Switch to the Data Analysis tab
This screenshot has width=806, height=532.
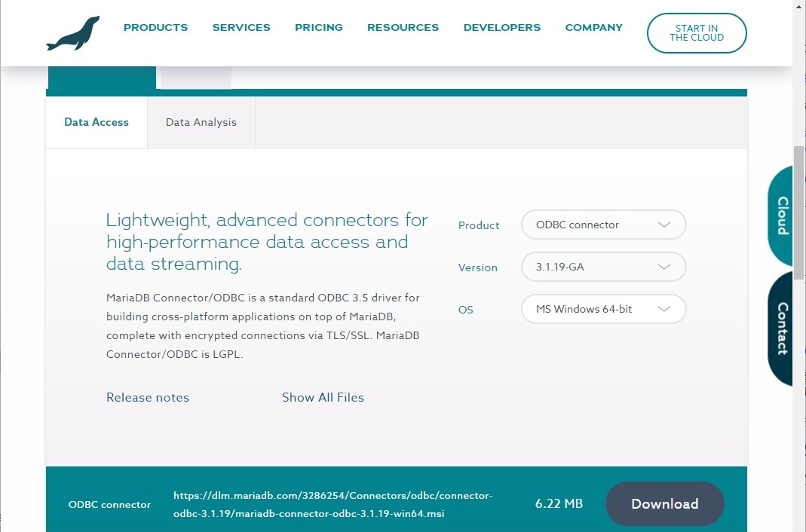coord(201,122)
